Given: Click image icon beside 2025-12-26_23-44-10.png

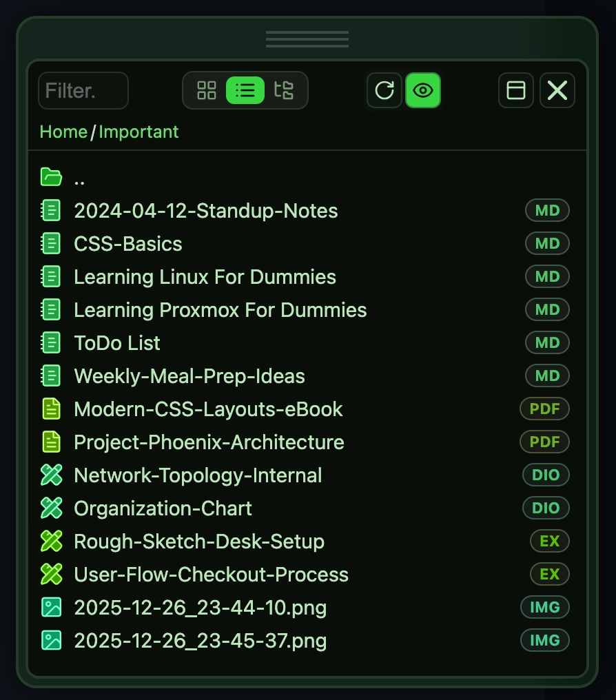Looking at the screenshot, I should tap(52, 608).
